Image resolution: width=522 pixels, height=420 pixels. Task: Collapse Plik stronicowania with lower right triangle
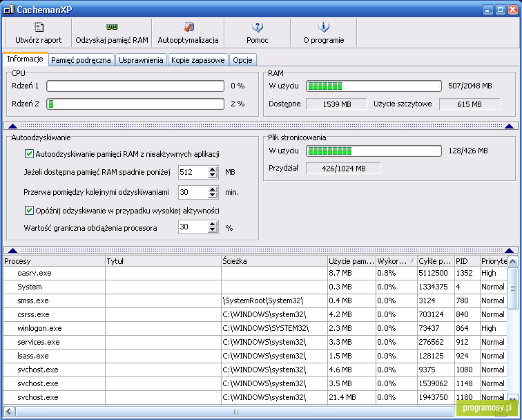[510, 251]
